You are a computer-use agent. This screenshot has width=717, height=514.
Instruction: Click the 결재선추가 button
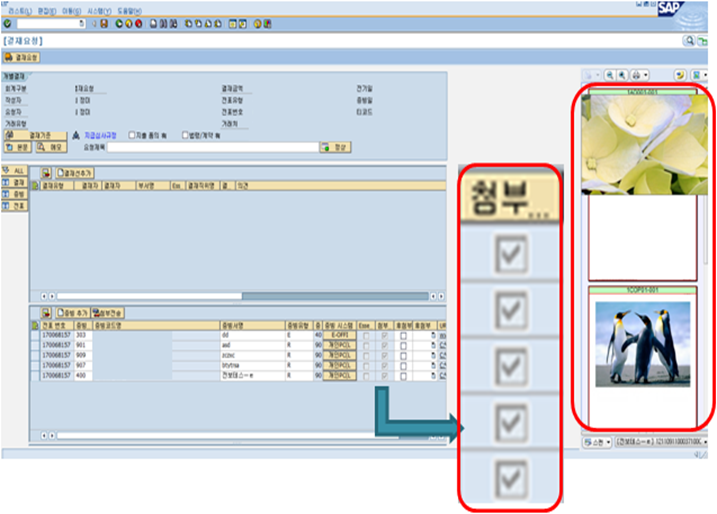coord(75,173)
